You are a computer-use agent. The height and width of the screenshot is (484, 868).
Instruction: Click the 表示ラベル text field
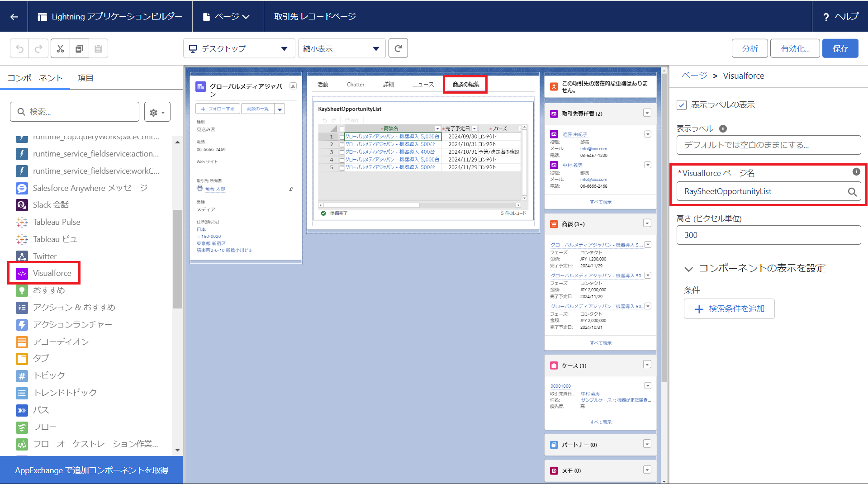tap(768, 145)
